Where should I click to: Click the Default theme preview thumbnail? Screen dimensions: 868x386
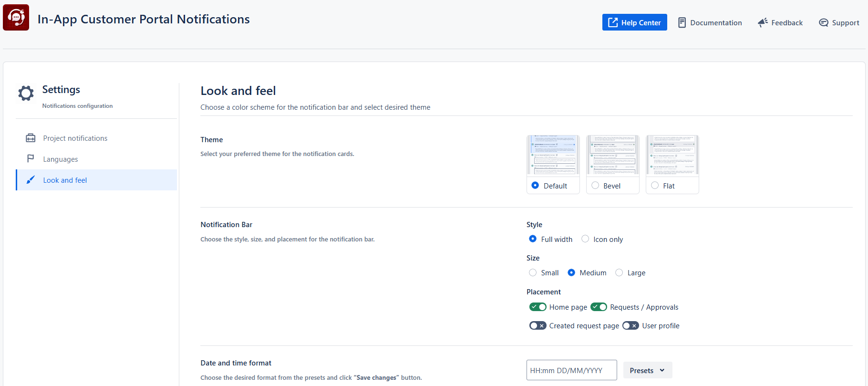tap(553, 155)
